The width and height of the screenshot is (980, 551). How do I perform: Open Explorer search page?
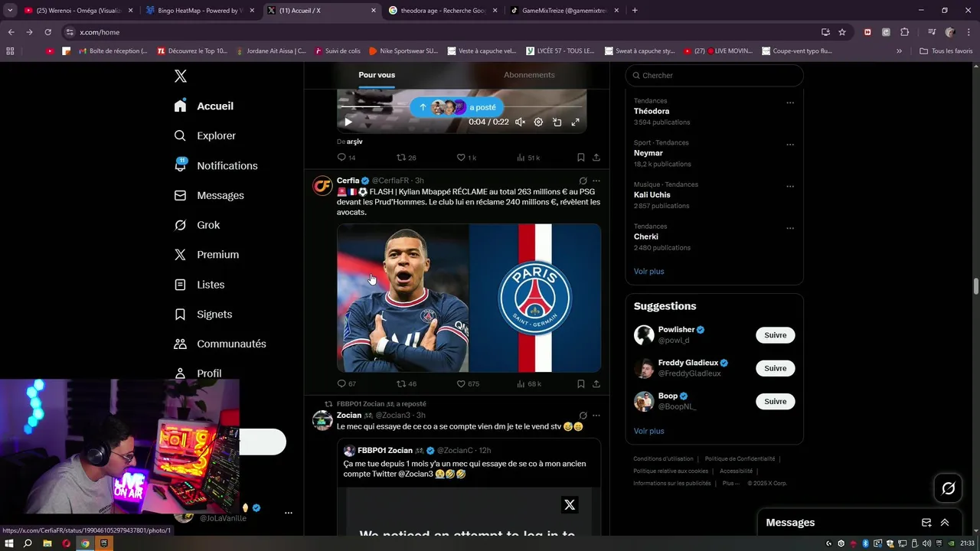coord(205,135)
